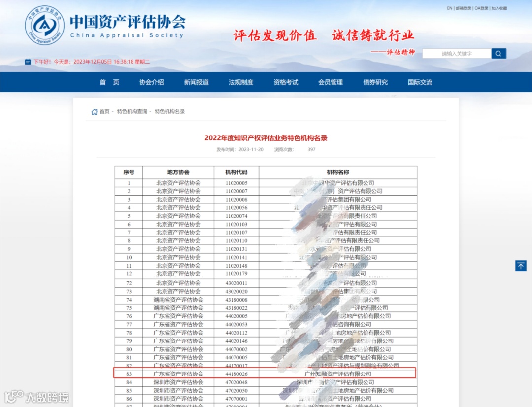Select institution code 11020131
This screenshot has width=532, height=407.
236,249
